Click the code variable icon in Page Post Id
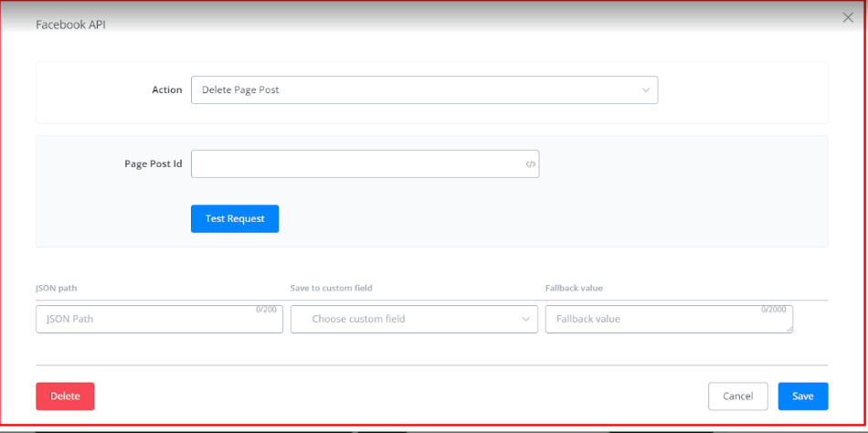 [x=530, y=164]
